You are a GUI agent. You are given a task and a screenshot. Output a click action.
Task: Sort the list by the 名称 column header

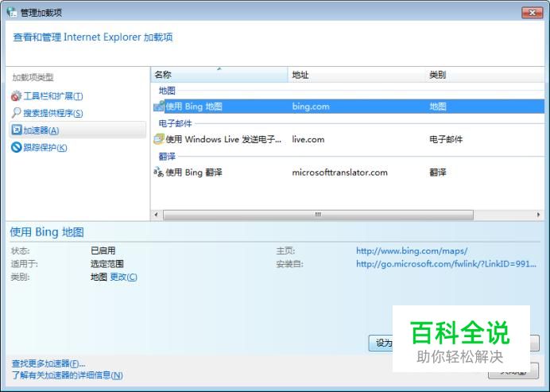219,75
